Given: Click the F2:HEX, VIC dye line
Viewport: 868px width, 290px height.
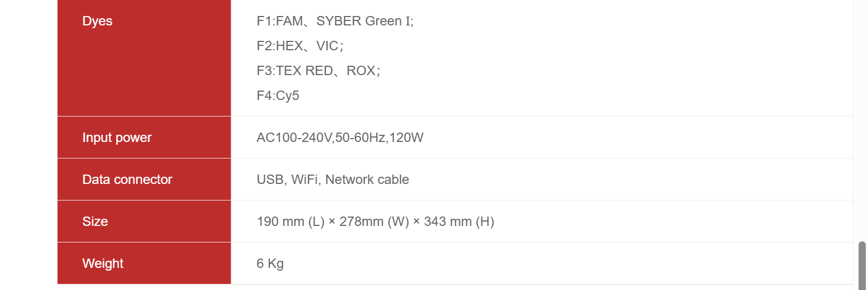Looking at the screenshot, I should point(300,46).
